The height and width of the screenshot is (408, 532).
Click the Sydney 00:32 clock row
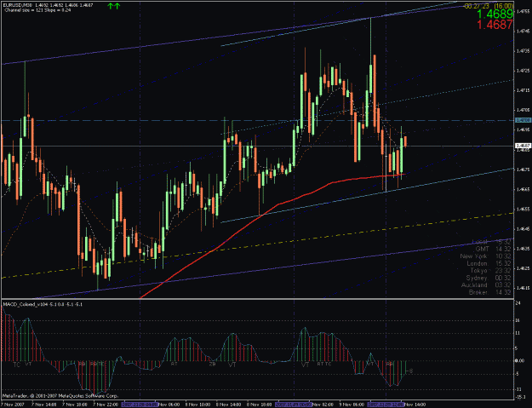(489, 278)
